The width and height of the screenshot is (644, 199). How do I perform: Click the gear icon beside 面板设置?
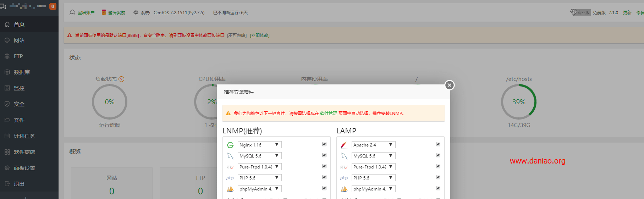pyautogui.click(x=7, y=168)
